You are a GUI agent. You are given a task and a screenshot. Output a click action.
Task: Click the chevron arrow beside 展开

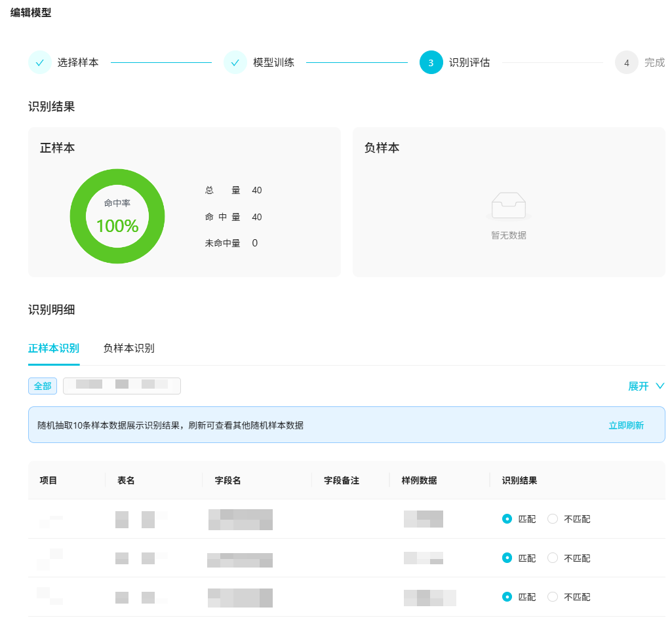click(660, 386)
